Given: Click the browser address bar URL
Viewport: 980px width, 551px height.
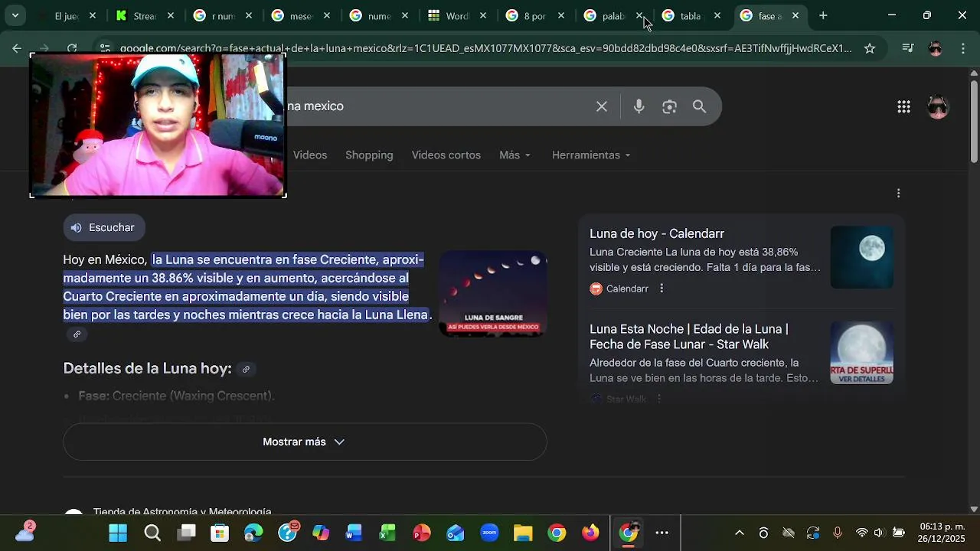Looking at the screenshot, I should 485,48.
